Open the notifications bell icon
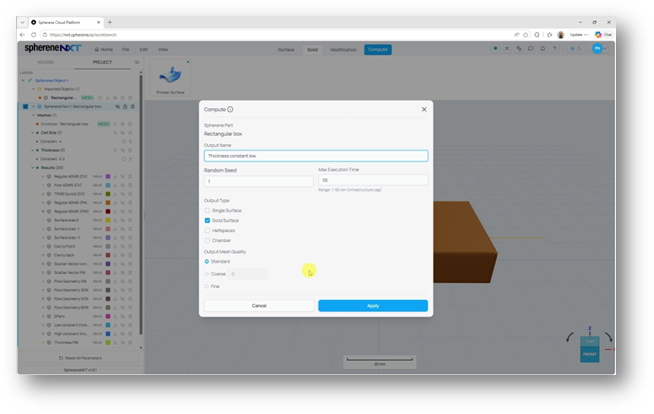Screen dimensions: 654x414 (542, 49)
